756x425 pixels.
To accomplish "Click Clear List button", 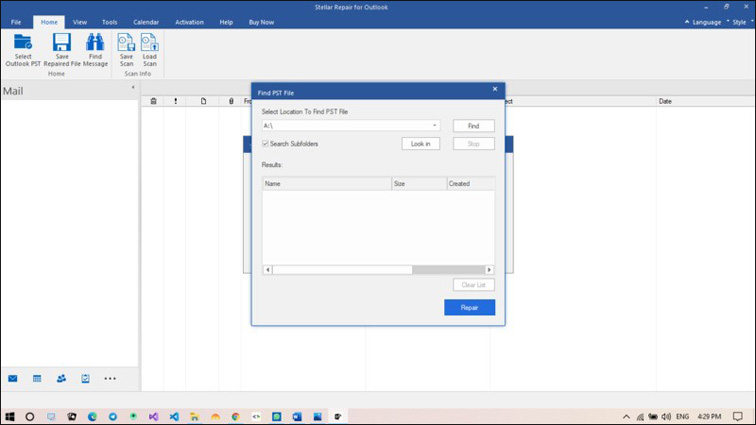I will 473,285.
